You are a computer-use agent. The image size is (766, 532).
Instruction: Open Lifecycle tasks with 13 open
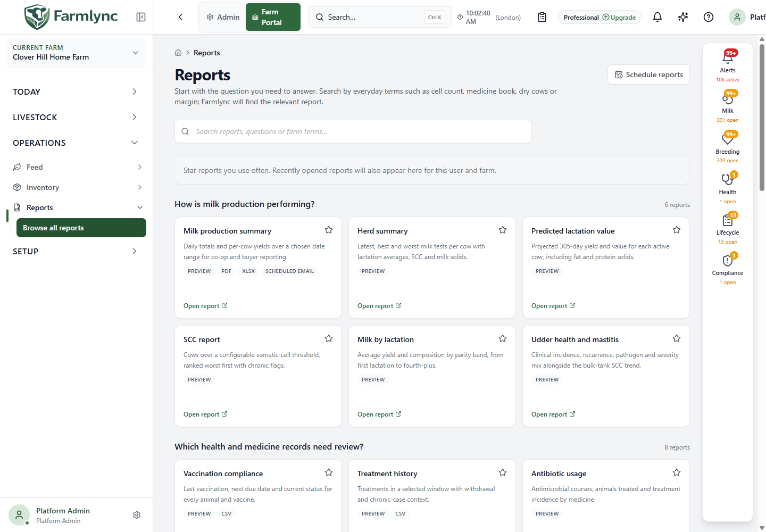[728, 228]
